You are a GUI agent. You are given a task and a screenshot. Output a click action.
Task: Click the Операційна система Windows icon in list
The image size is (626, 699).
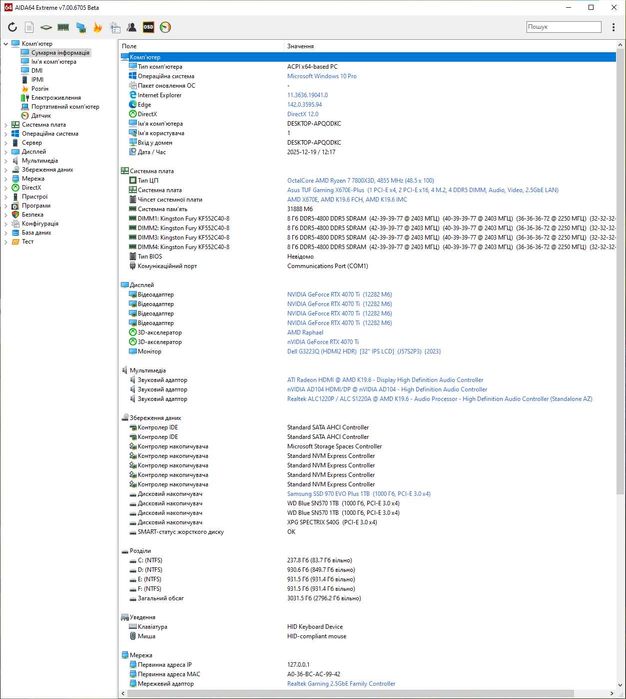(x=132, y=76)
